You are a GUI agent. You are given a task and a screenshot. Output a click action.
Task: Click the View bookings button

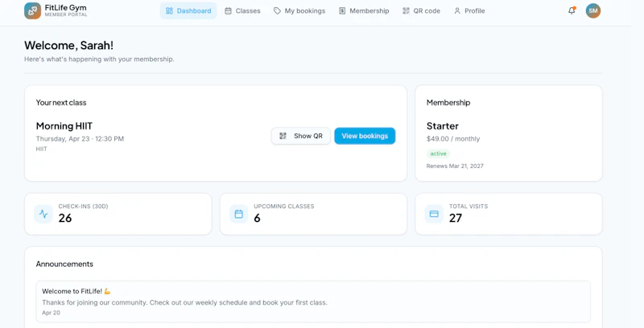point(365,136)
